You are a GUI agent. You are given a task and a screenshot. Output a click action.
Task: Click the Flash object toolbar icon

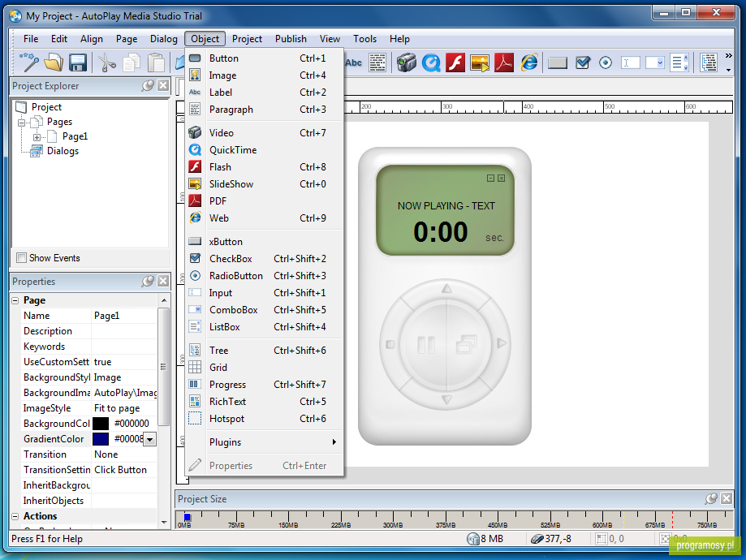click(x=455, y=62)
